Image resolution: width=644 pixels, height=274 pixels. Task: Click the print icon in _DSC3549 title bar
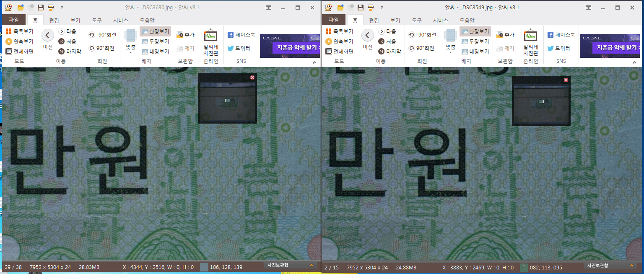click(x=371, y=8)
